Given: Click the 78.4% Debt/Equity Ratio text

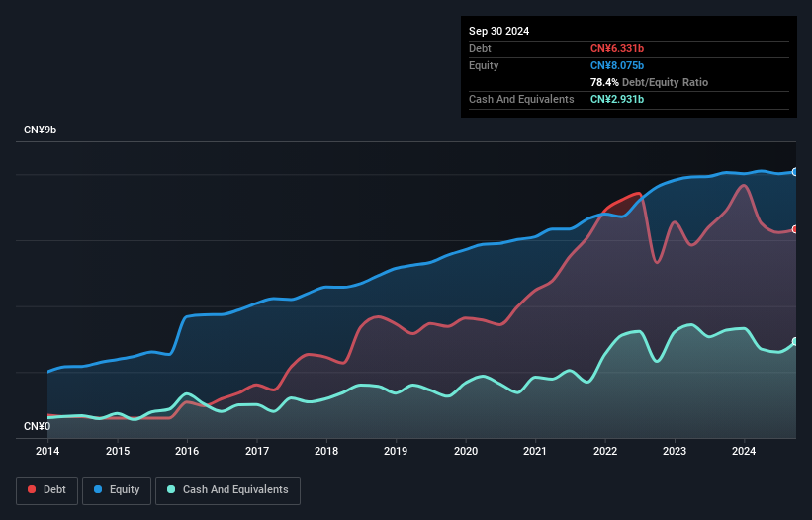Looking at the screenshot, I should pos(649,82).
